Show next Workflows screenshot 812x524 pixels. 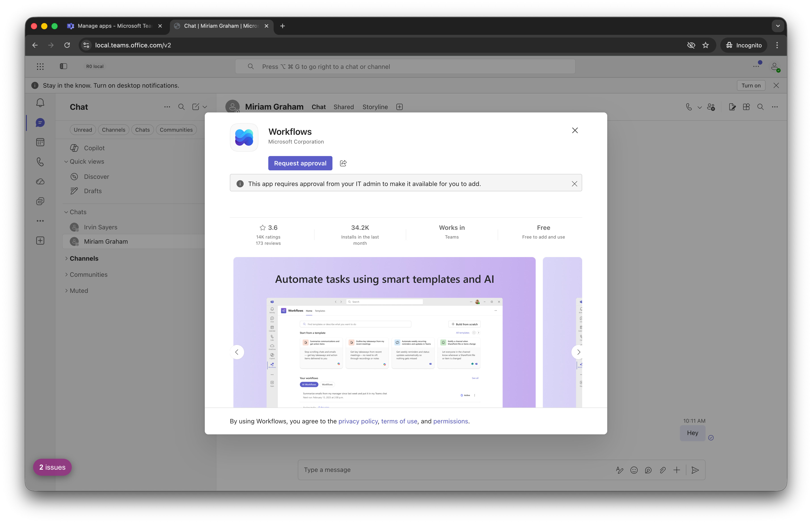(579, 352)
